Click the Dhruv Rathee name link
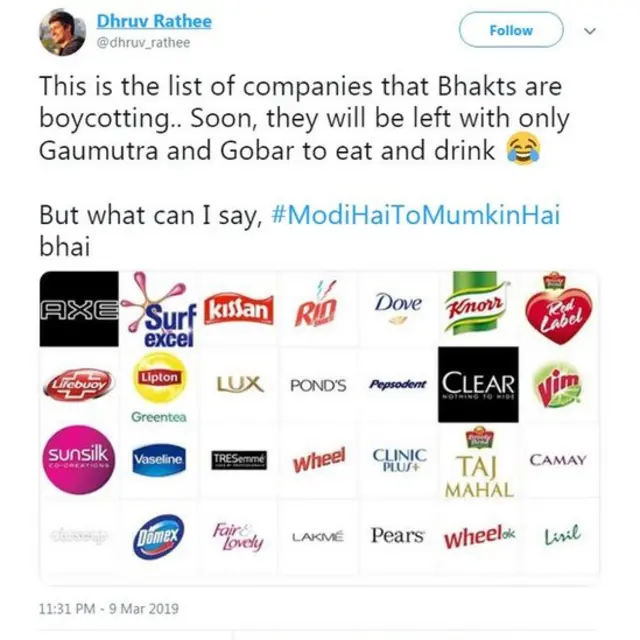The height and width of the screenshot is (640, 640). [x=154, y=21]
